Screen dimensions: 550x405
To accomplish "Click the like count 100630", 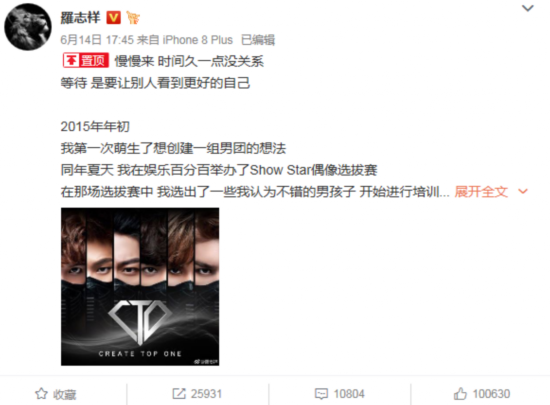I will coord(491,394).
